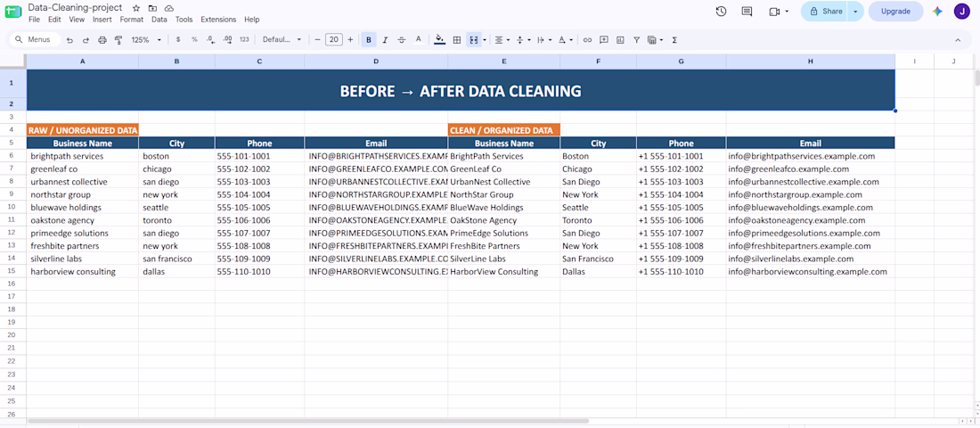Format as percent
The width and height of the screenshot is (980, 428).
(194, 39)
